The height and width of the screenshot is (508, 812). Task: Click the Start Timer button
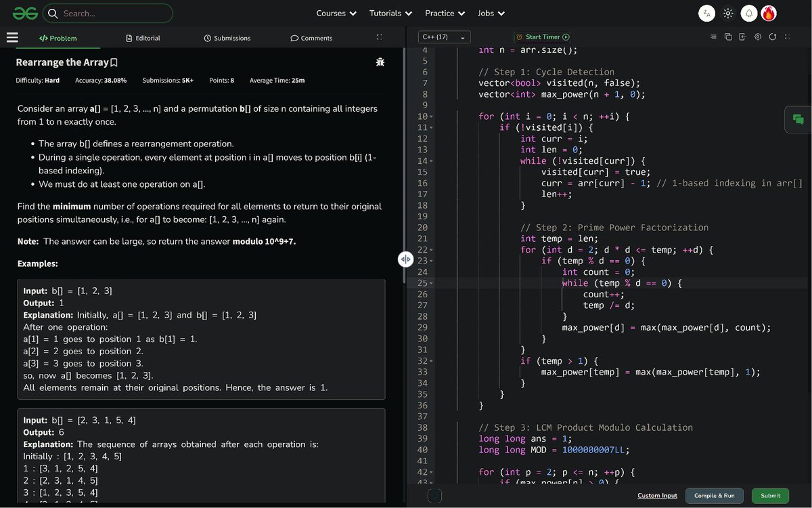pos(543,37)
